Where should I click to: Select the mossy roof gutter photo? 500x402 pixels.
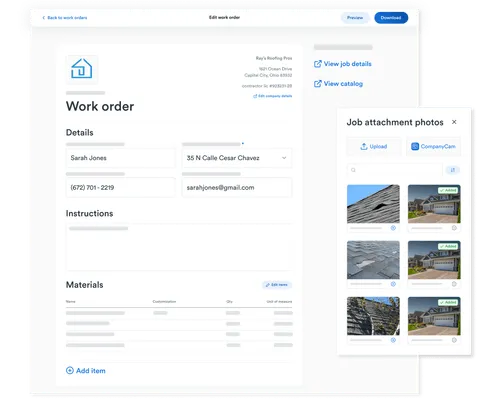(373, 316)
